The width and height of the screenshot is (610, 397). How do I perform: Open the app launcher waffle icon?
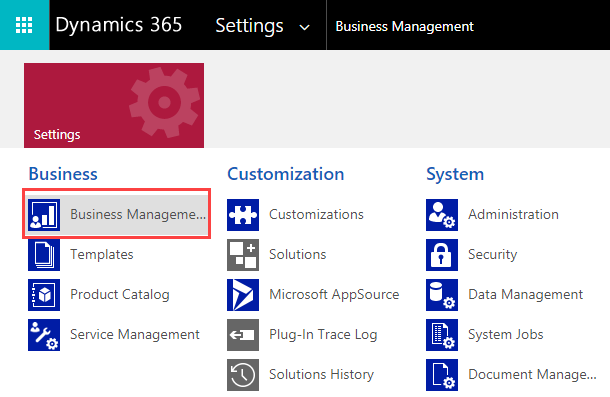[24, 25]
